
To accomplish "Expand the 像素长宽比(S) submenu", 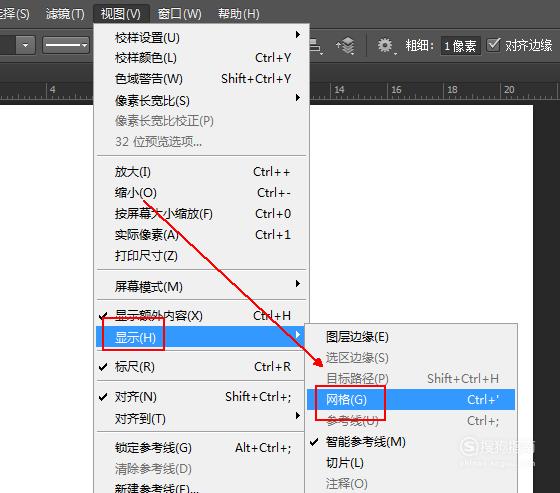I will pyautogui.click(x=201, y=100).
